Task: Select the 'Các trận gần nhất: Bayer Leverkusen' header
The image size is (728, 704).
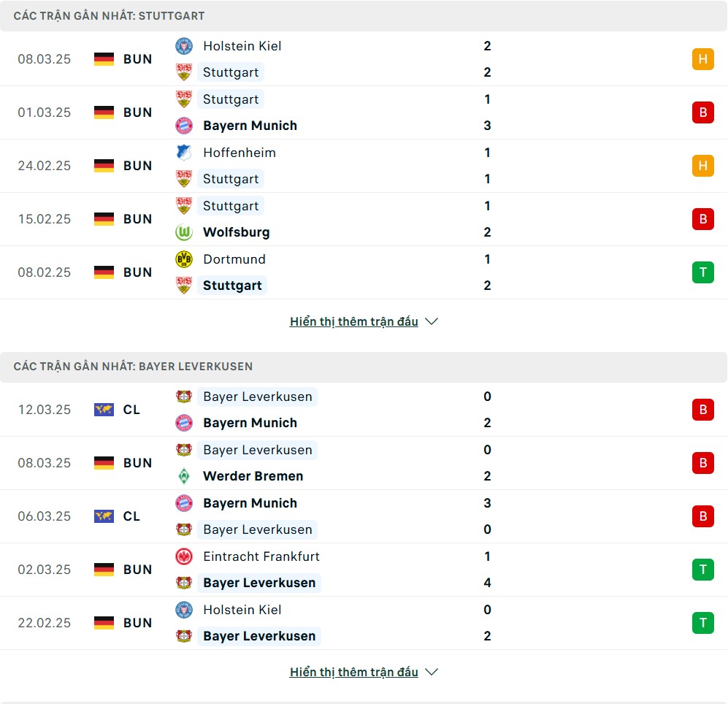Action: click(x=364, y=367)
